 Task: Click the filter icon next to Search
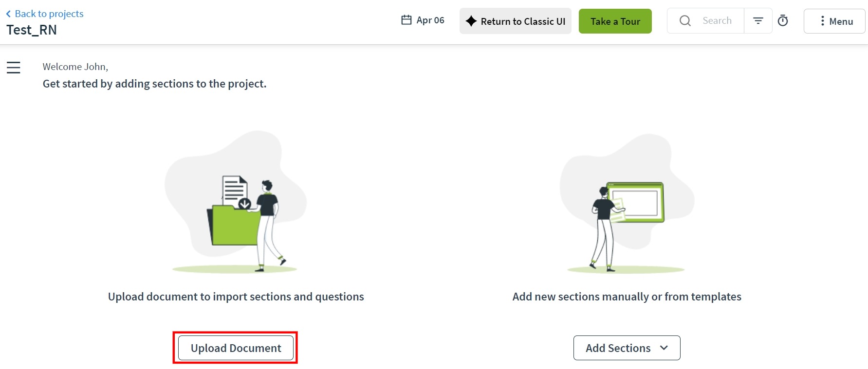[758, 20]
